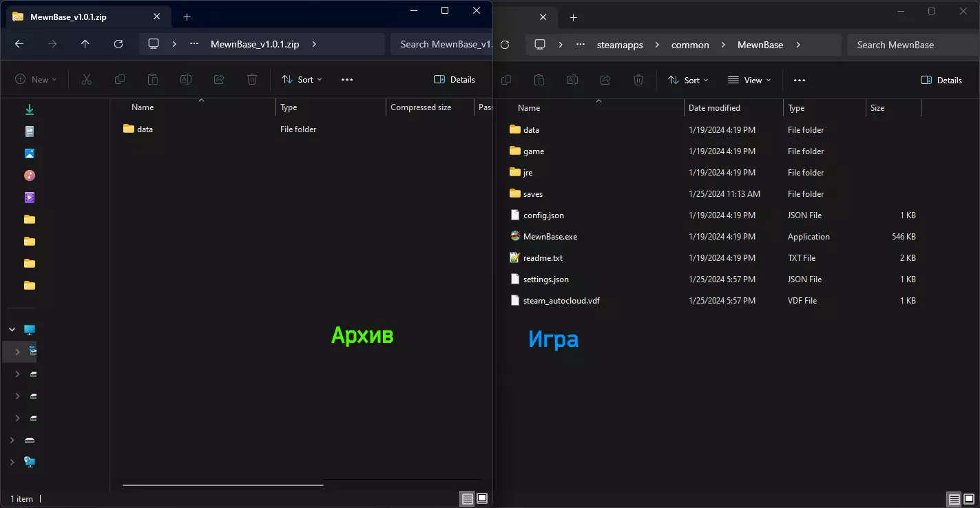Open Downloads from the sidebar arrow icon

(x=30, y=109)
